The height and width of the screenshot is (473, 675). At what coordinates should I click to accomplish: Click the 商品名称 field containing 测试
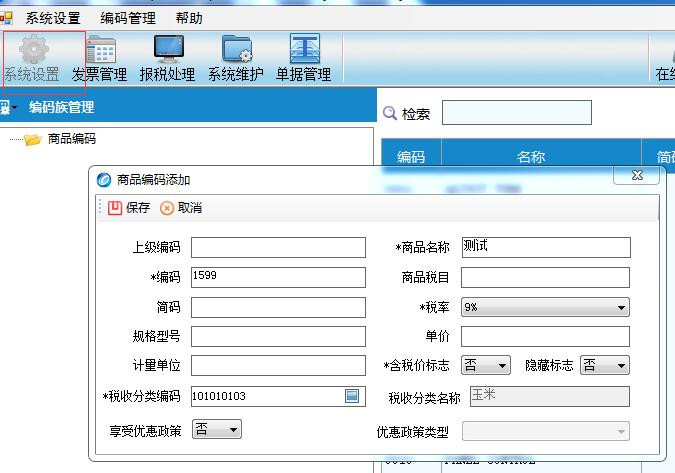pos(546,247)
